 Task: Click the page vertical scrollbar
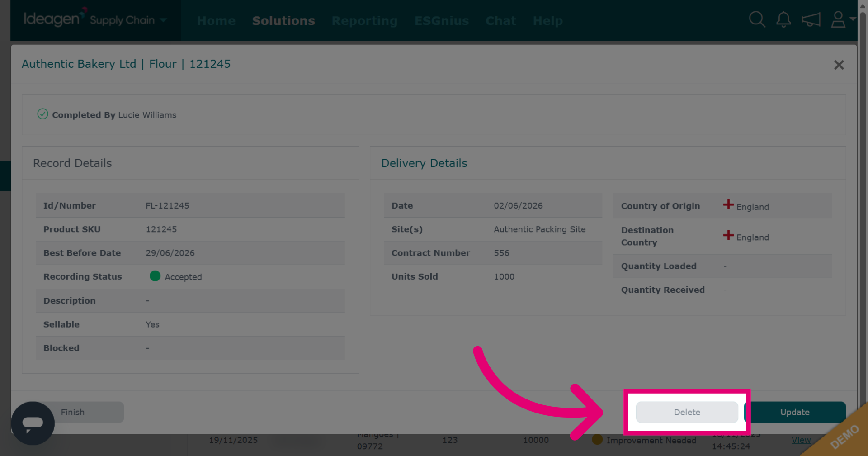click(863, 228)
